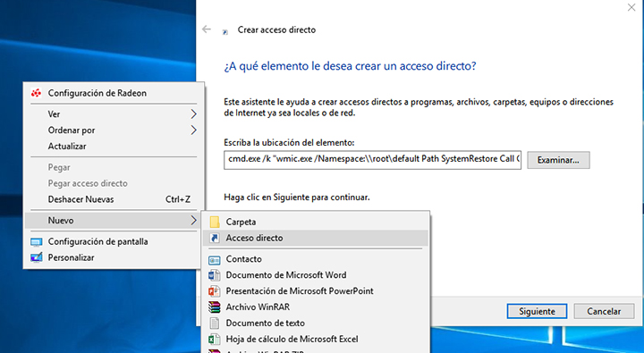Select Carpeta in the Nuevo submenu

tap(316, 222)
